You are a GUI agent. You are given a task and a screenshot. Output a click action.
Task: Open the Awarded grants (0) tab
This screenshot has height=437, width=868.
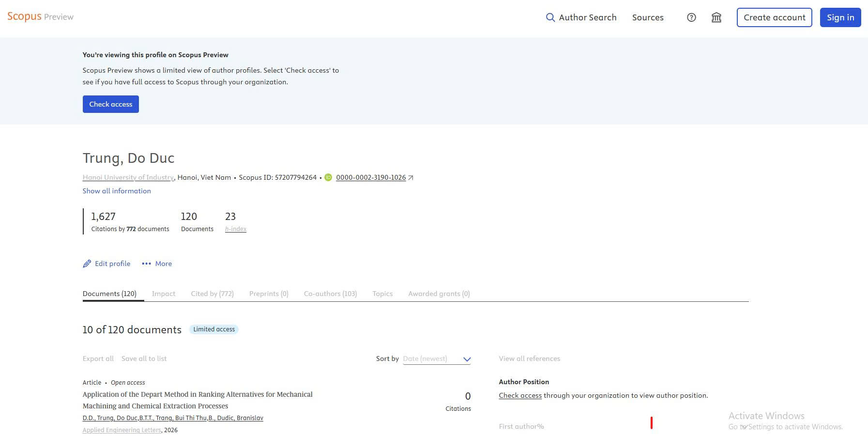439,294
